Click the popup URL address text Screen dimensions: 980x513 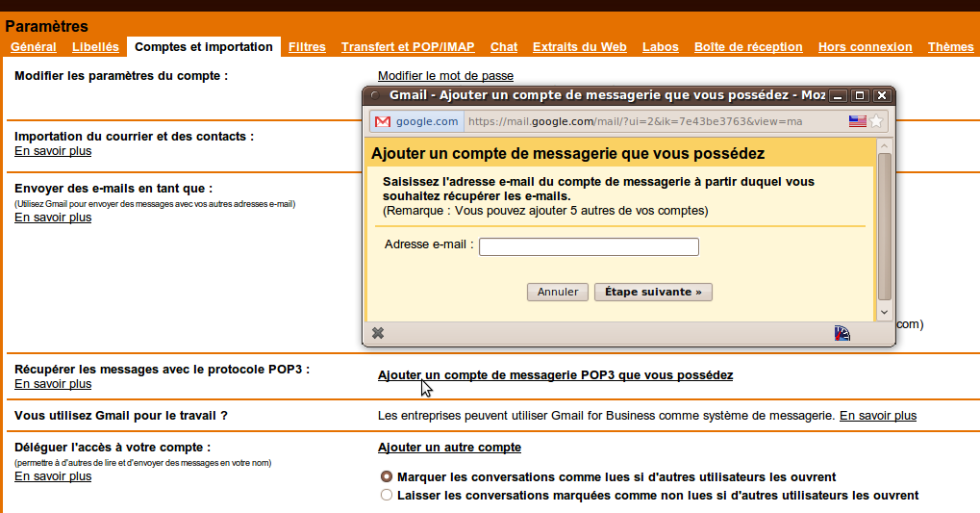pyautogui.click(x=635, y=121)
